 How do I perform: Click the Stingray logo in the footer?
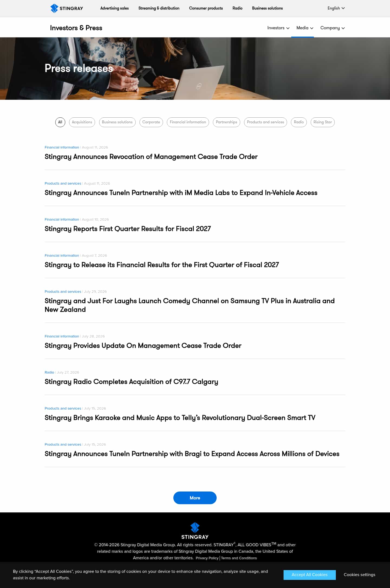click(195, 531)
